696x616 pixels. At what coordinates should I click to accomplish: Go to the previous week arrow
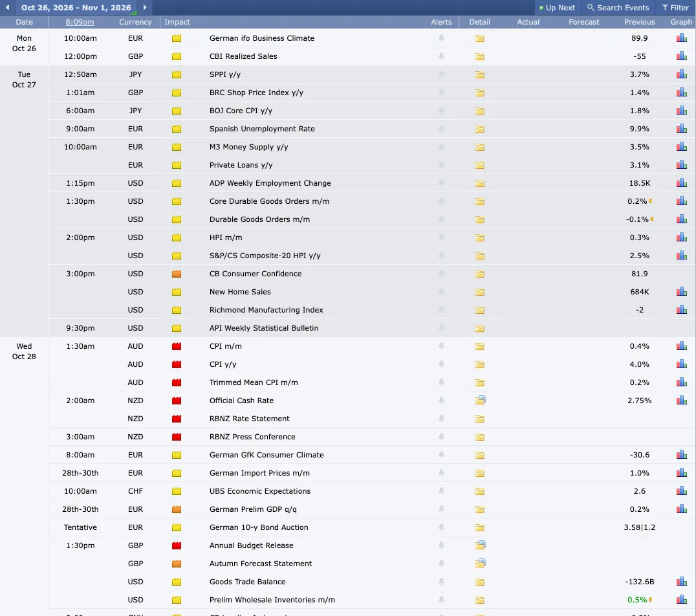tap(7, 8)
